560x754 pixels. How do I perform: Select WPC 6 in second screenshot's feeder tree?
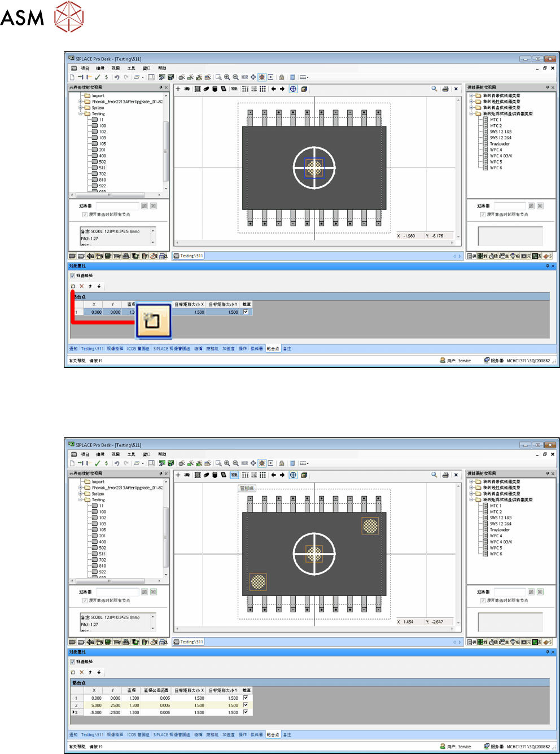496,554
